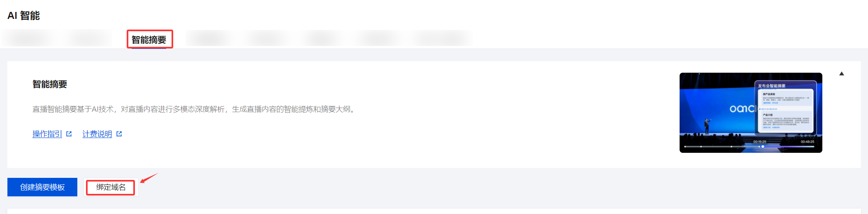
Task: Click the 绑定域名 button
Action: (x=111, y=187)
